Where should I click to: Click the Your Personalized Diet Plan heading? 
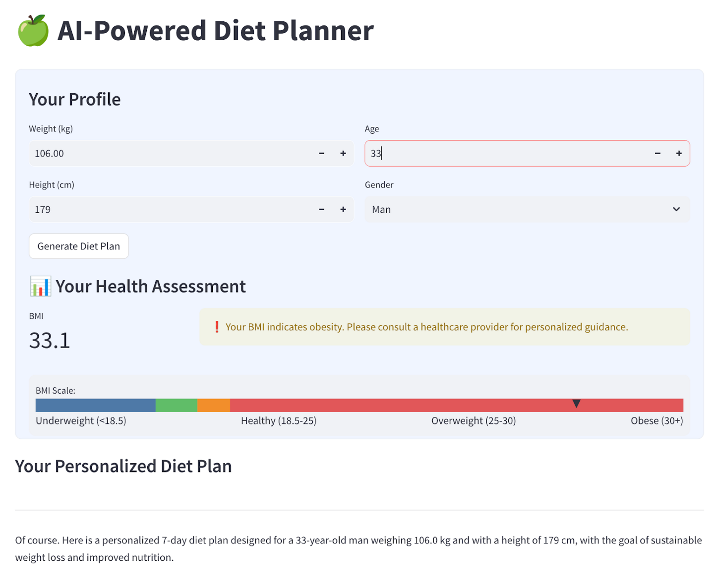[123, 466]
